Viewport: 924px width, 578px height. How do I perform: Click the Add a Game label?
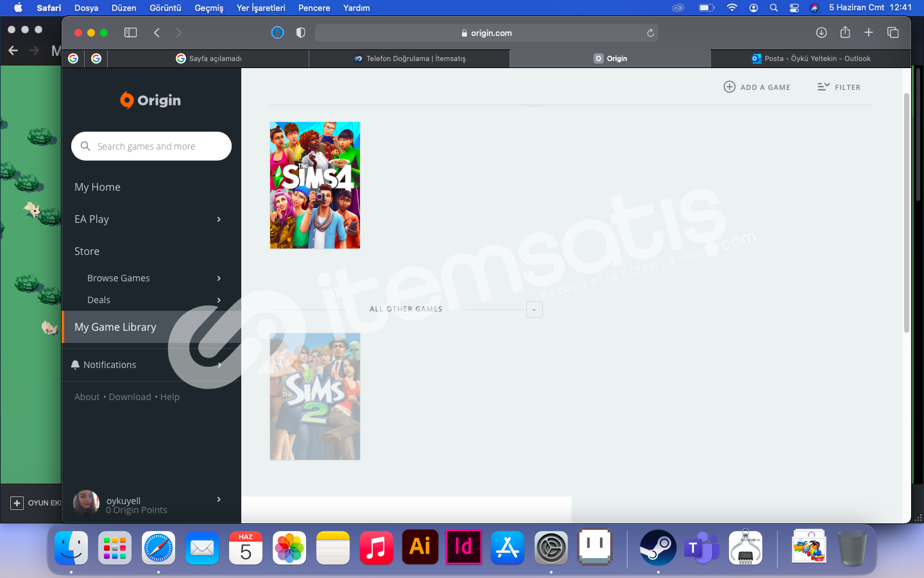tap(766, 87)
